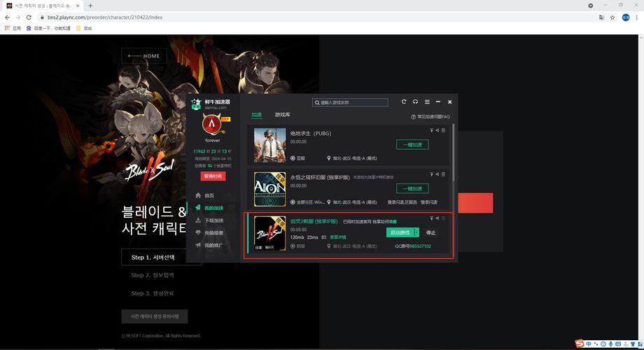
Task: Click the Sogou voice input microphone
Action: (x=610, y=344)
